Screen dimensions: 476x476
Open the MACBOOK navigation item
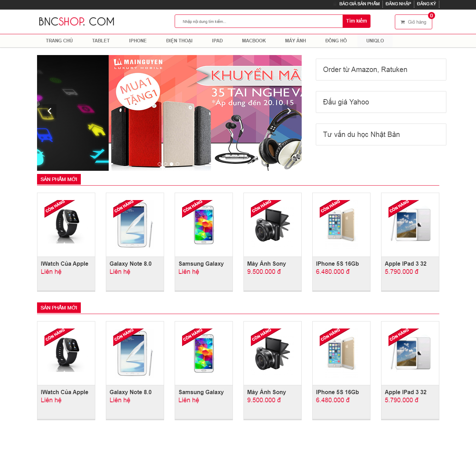pyautogui.click(x=254, y=41)
